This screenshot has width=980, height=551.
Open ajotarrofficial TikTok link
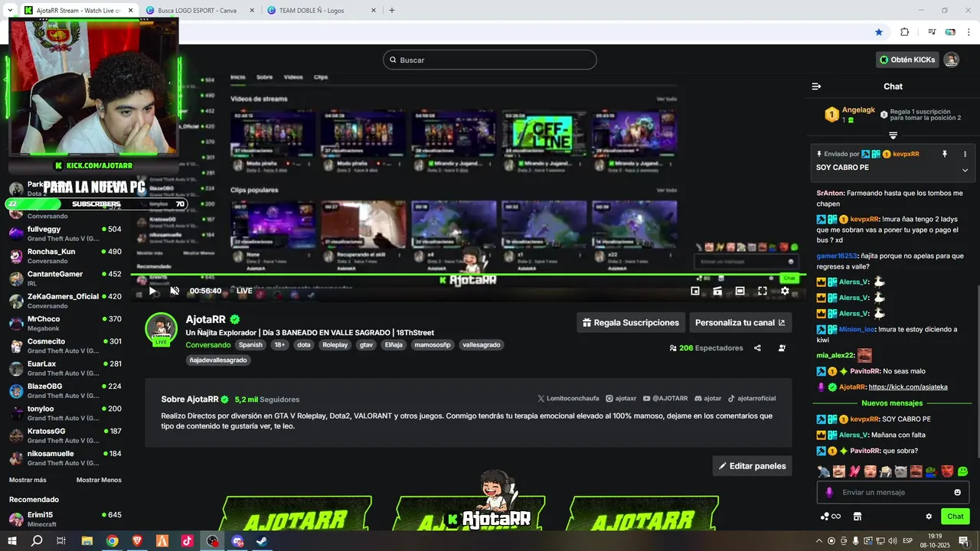pyautogui.click(x=751, y=399)
